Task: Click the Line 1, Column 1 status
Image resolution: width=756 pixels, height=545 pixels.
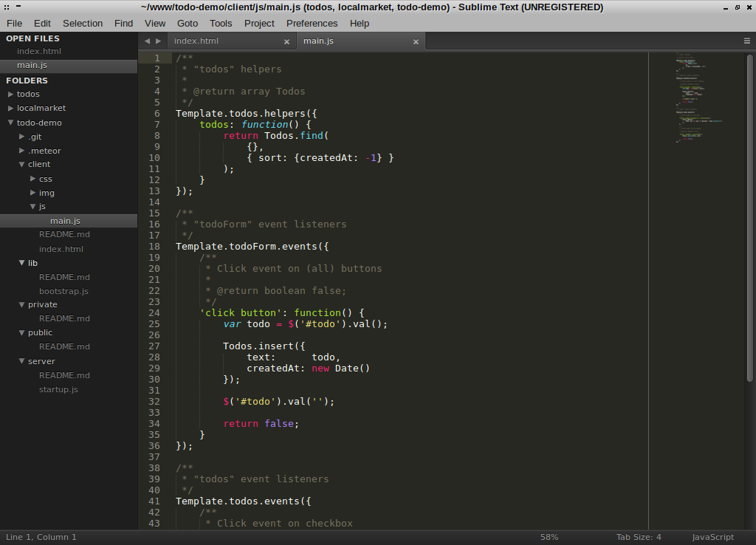Action: pyautogui.click(x=41, y=537)
